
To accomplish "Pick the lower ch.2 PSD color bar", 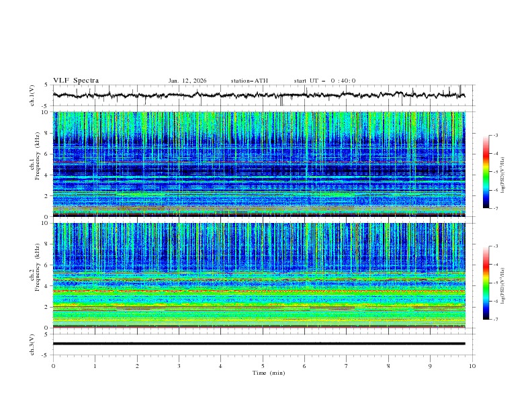I will coord(486,283).
